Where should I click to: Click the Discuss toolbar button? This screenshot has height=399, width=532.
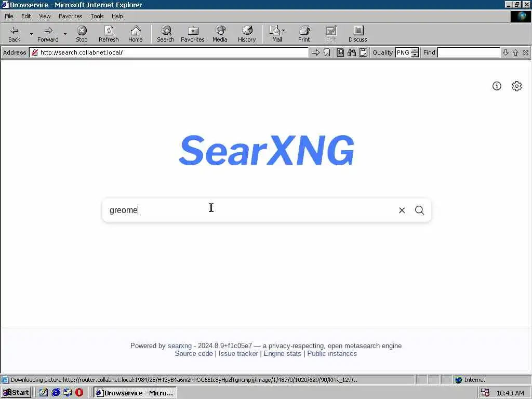coord(357,34)
